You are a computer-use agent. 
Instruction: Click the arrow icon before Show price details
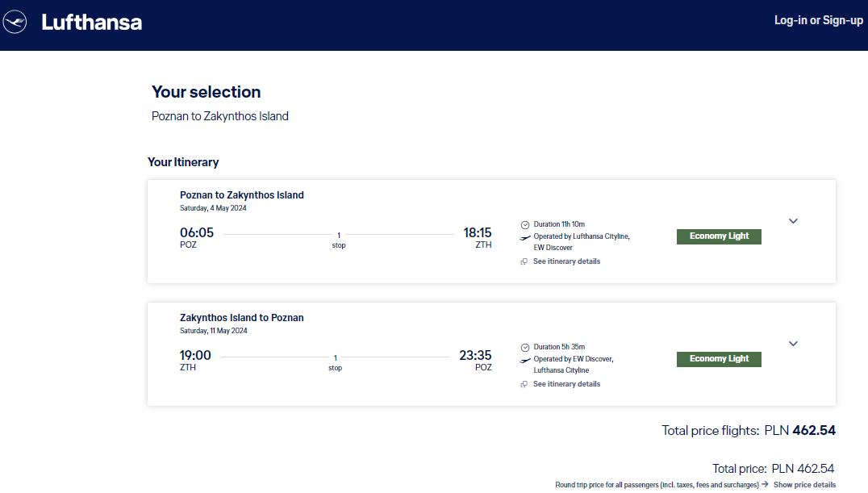point(765,484)
